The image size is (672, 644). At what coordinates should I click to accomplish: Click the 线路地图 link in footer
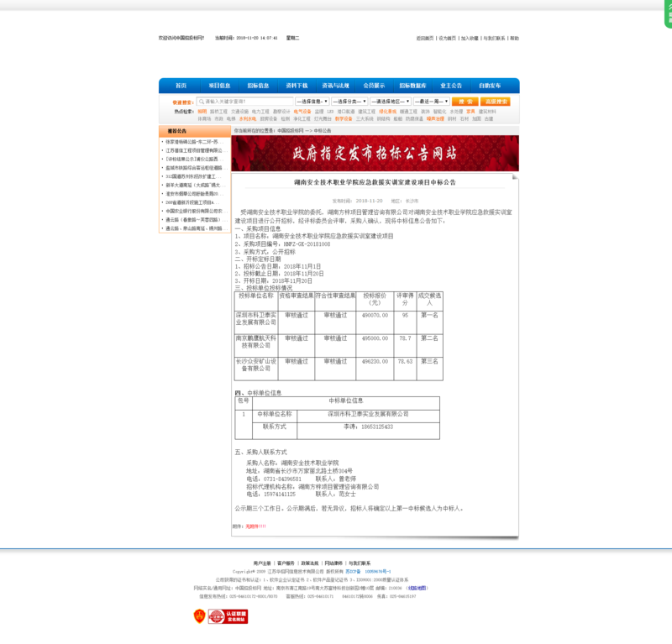click(x=417, y=588)
